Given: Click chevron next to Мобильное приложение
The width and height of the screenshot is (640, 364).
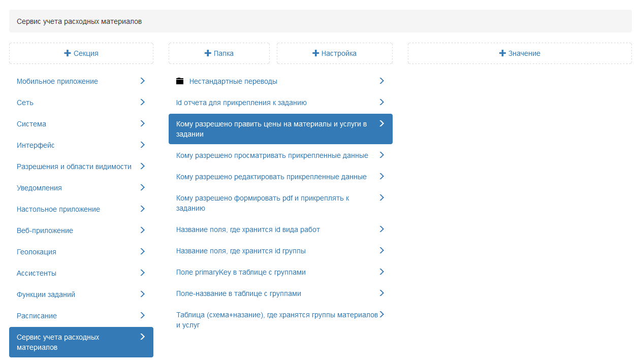Looking at the screenshot, I should pos(142,81).
